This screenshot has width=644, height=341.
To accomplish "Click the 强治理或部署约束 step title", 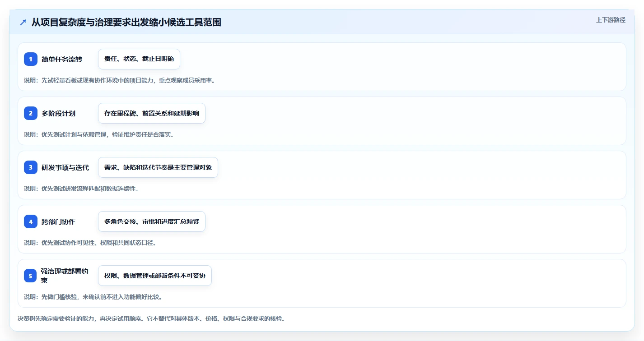I will [x=65, y=276].
